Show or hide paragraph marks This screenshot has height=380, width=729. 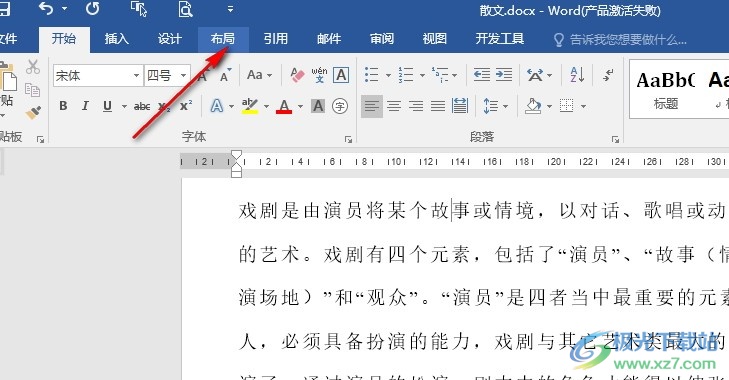[608, 74]
